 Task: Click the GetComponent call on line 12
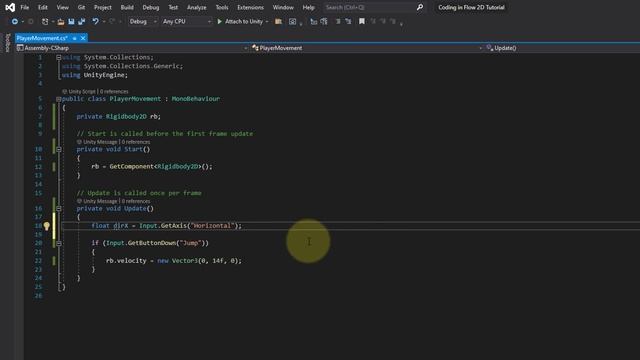pos(131,167)
